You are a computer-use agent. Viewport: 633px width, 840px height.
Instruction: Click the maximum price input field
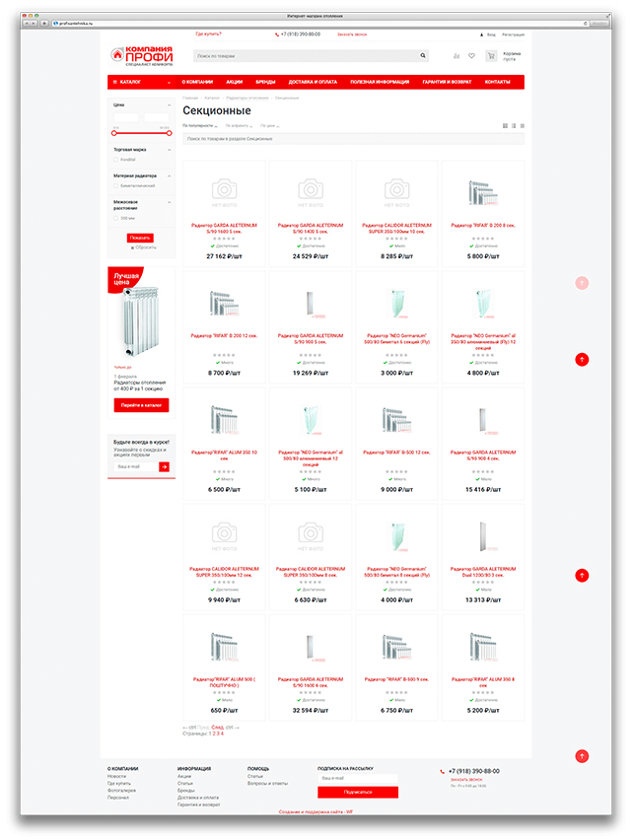pos(157,116)
